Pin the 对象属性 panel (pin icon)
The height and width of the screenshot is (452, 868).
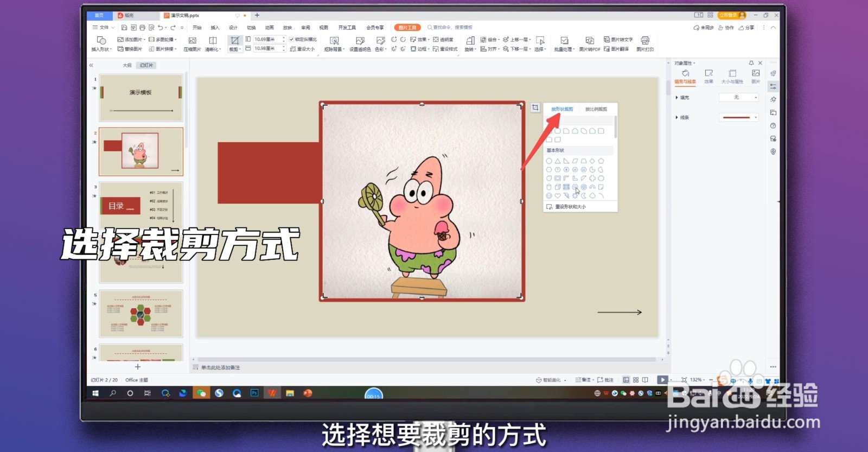point(751,63)
